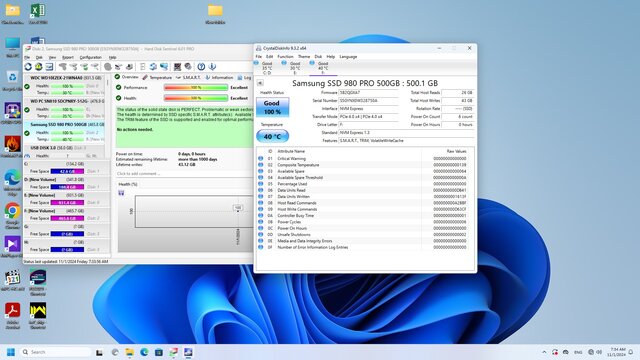Image resolution: width=640 pixels, height=360 pixels.
Task: Click the refresh icon in Hard Disk Sentinel toolbar
Action: tap(28, 67)
